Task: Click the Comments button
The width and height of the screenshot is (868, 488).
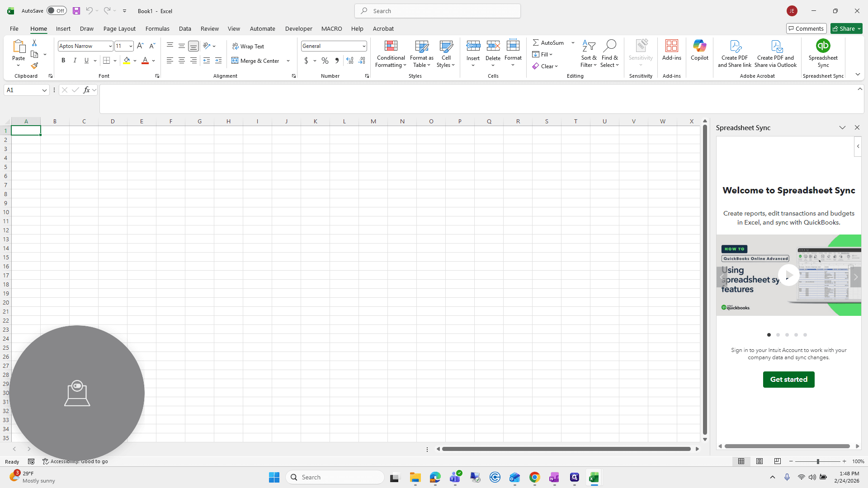Action: point(806,28)
